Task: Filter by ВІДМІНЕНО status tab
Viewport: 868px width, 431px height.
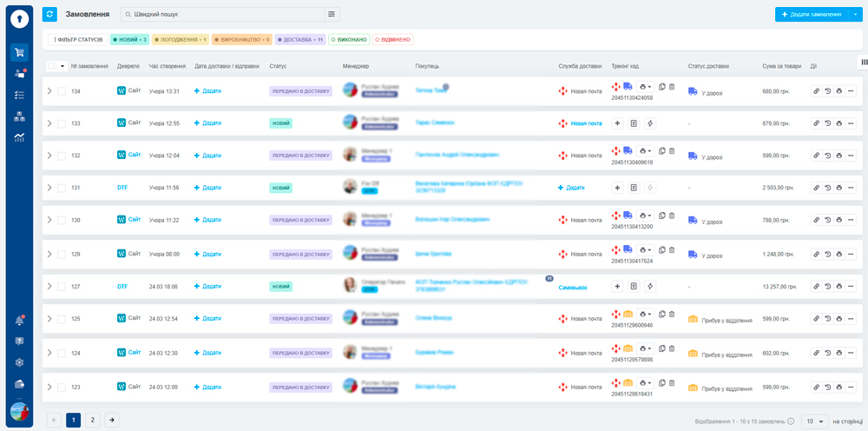Action: [392, 40]
